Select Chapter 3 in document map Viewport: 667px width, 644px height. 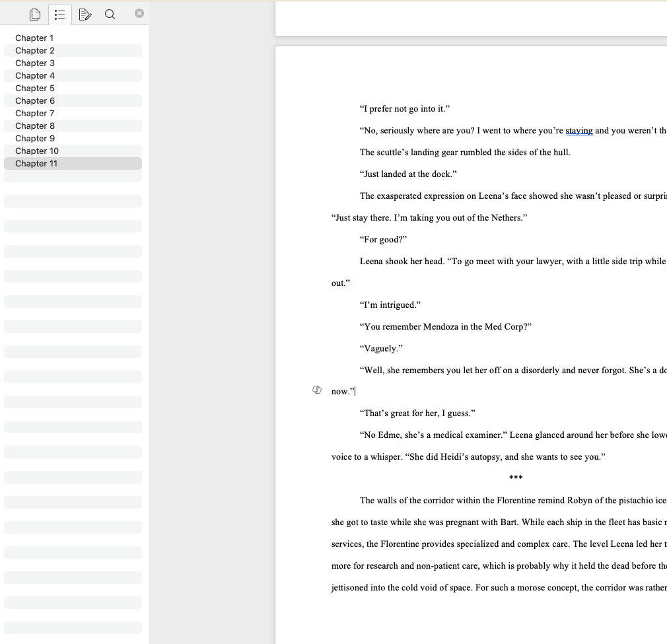[35, 63]
